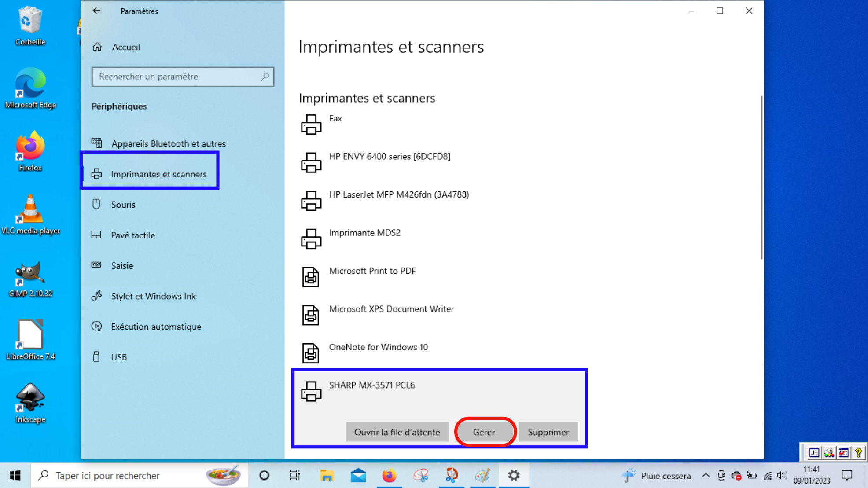
Task: Open the Snipping Tool taskbar icon
Action: (421, 476)
